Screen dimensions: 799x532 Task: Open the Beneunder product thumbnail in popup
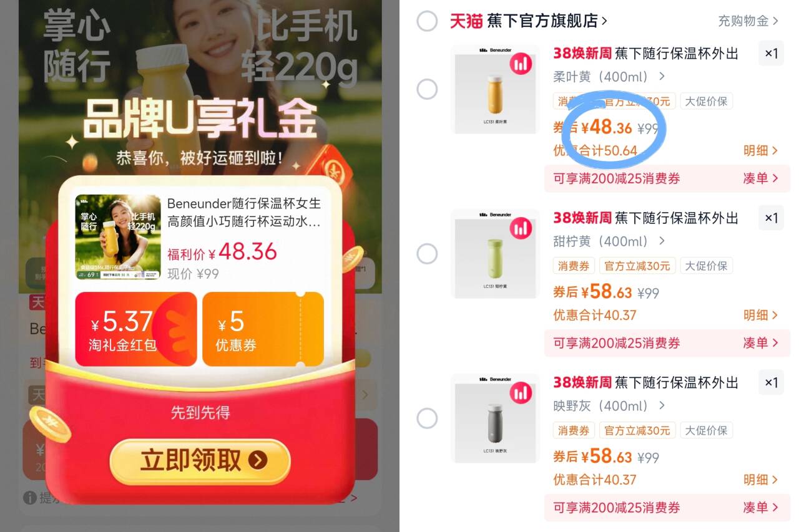click(x=118, y=237)
